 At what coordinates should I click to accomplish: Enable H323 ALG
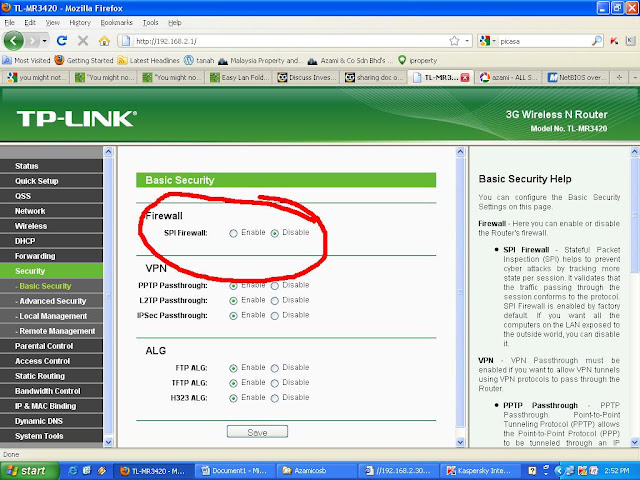coord(233,398)
